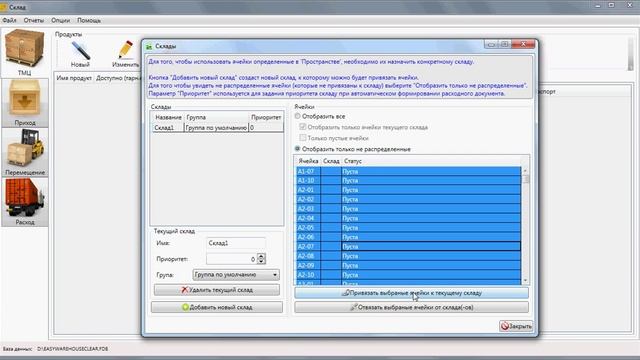Image resolution: width=640 pixels, height=360 pixels.
Task: Select cell row A2-01
Action: pyautogui.click(x=408, y=190)
